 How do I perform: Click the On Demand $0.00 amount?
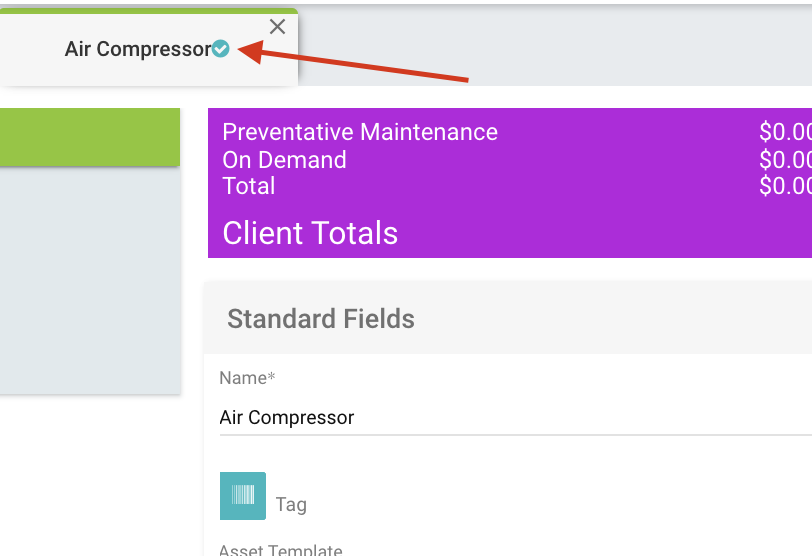(784, 160)
